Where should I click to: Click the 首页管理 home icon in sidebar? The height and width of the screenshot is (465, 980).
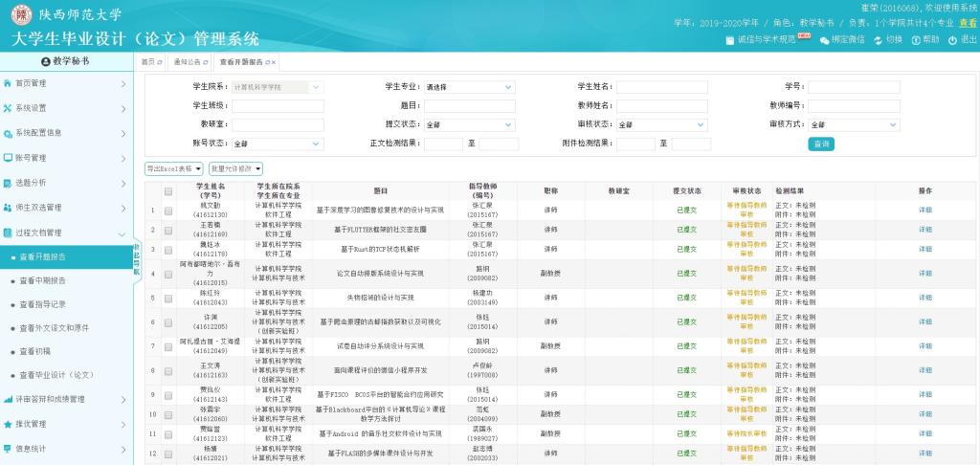9,83
